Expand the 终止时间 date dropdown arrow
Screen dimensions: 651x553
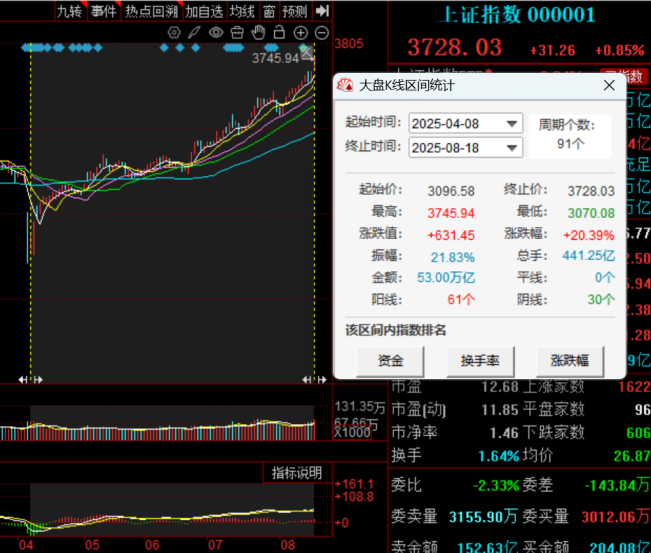pos(512,148)
